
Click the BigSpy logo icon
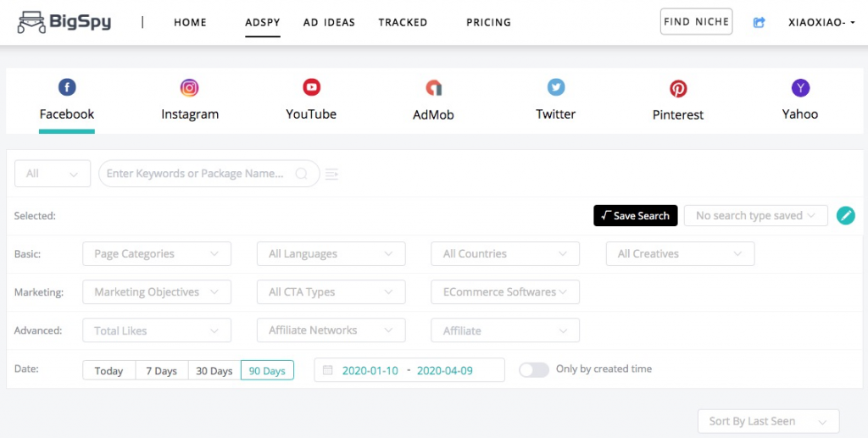click(x=31, y=22)
